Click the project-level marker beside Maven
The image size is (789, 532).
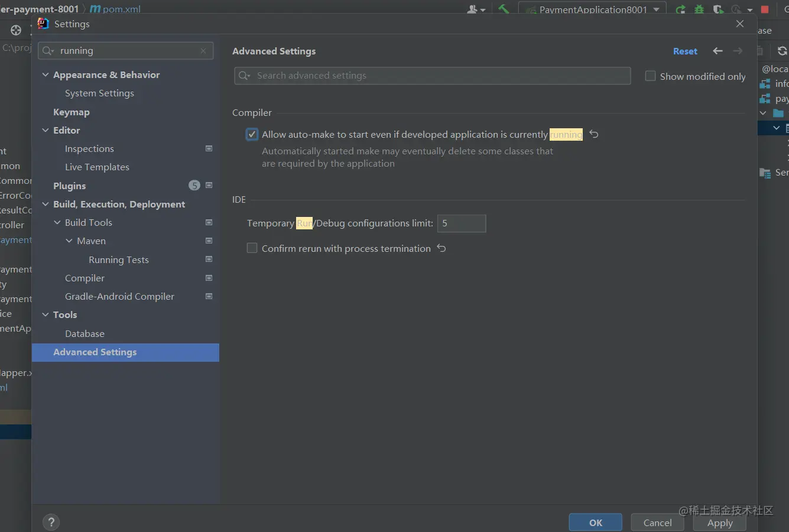(209, 241)
